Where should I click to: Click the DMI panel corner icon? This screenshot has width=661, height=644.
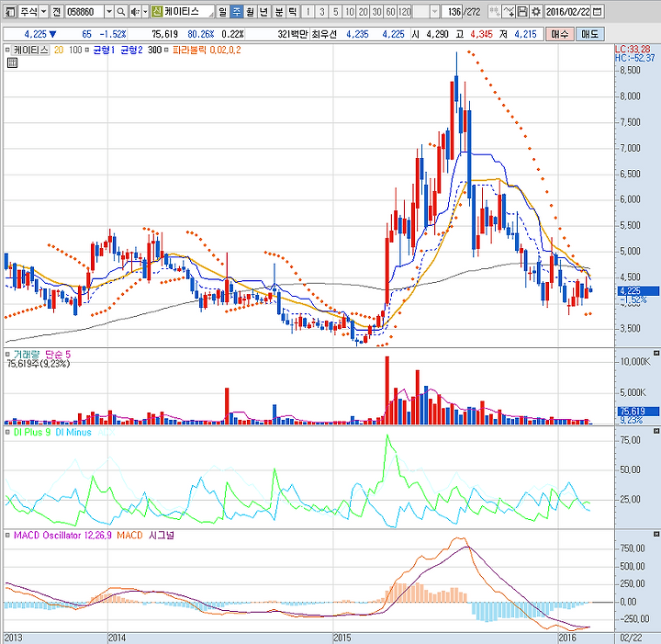(x=655, y=431)
